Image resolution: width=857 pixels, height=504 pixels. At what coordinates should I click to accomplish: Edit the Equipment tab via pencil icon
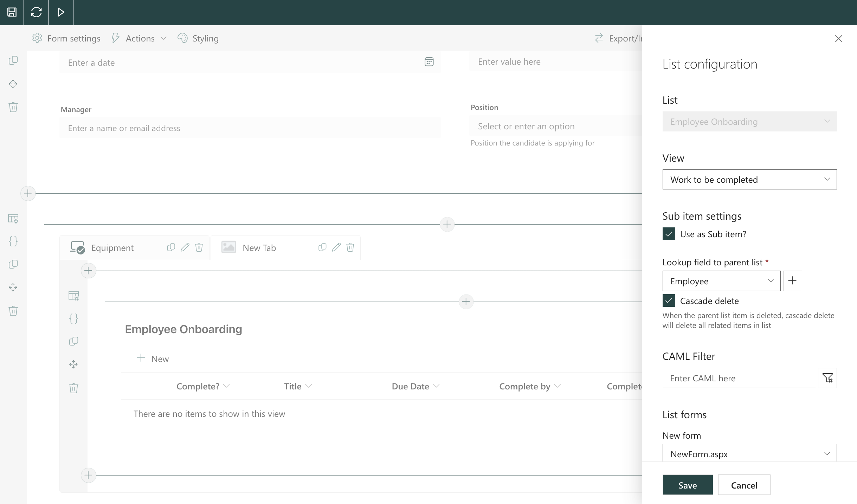click(x=185, y=247)
